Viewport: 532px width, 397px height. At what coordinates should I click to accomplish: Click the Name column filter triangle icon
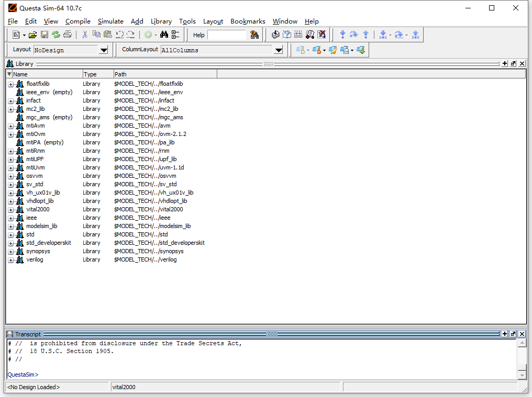coord(9,74)
